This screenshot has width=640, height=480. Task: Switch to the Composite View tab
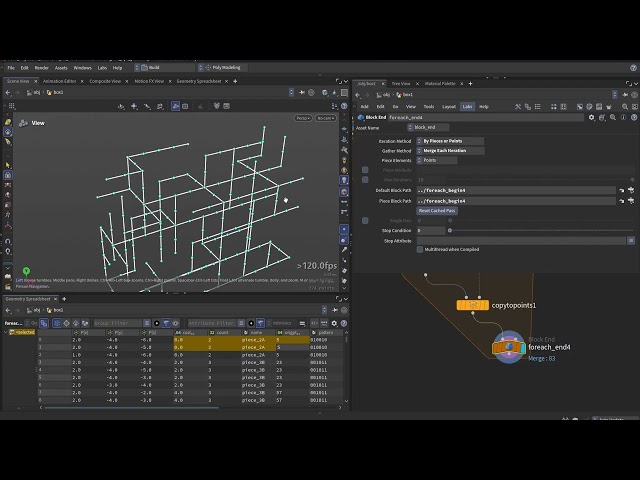pyautogui.click(x=105, y=81)
